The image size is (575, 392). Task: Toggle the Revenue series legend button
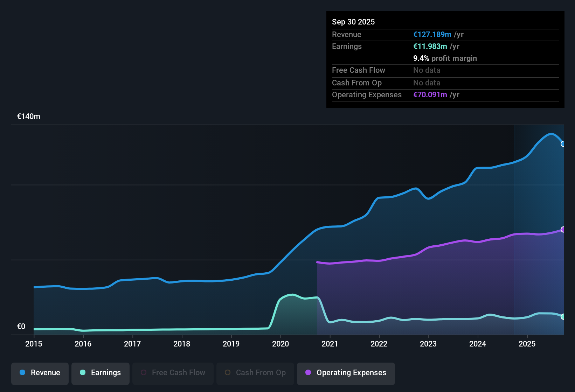point(40,373)
